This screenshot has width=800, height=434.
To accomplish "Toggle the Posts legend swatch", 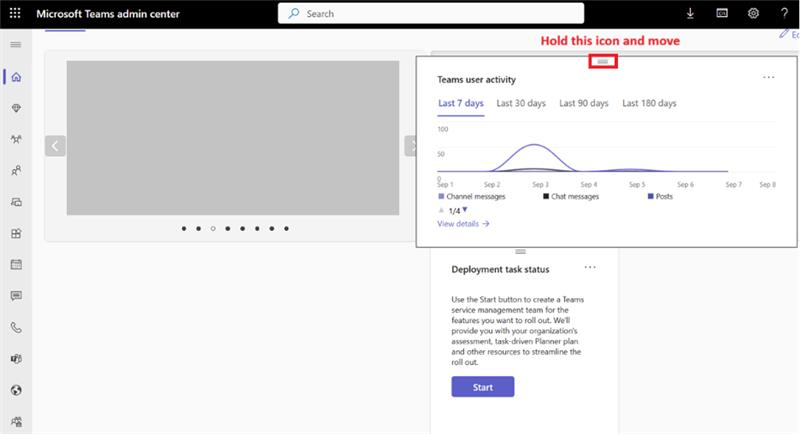I will coord(651,196).
